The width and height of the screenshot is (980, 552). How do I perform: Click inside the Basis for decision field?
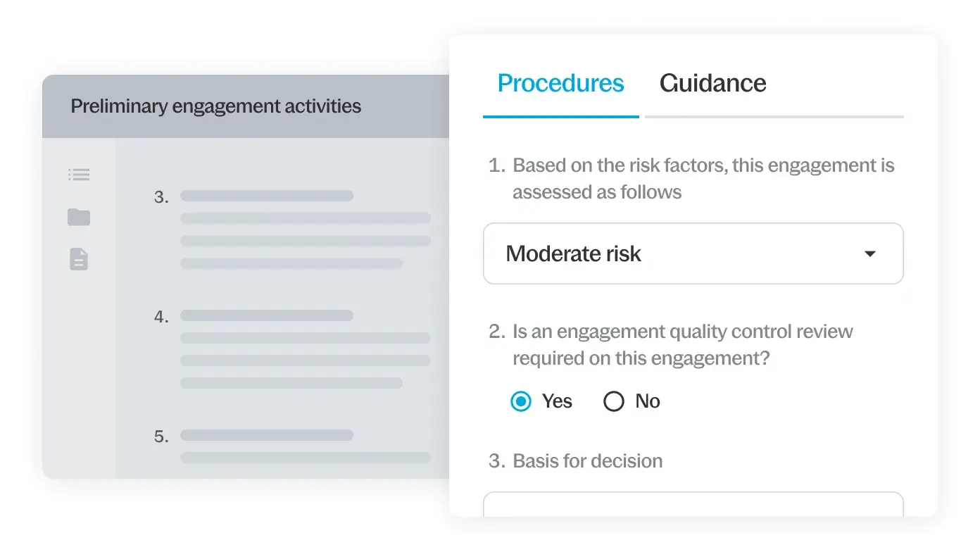[x=693, y=504]
